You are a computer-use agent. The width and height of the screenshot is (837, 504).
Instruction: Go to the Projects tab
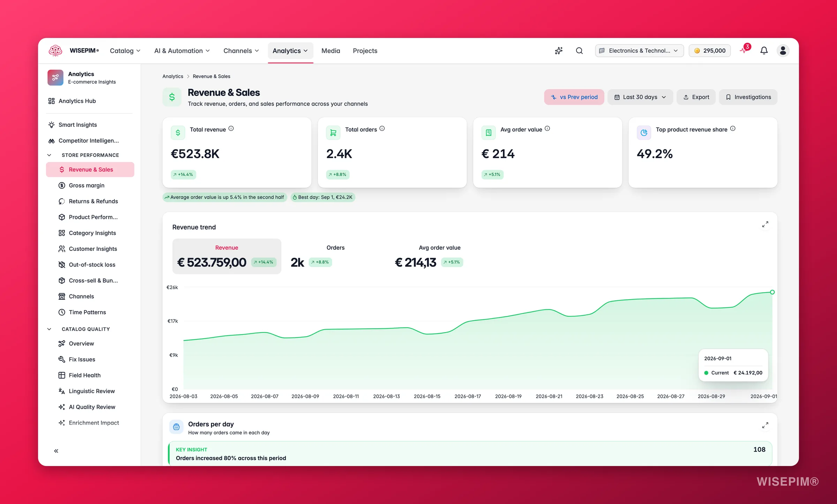pos(365,51)
